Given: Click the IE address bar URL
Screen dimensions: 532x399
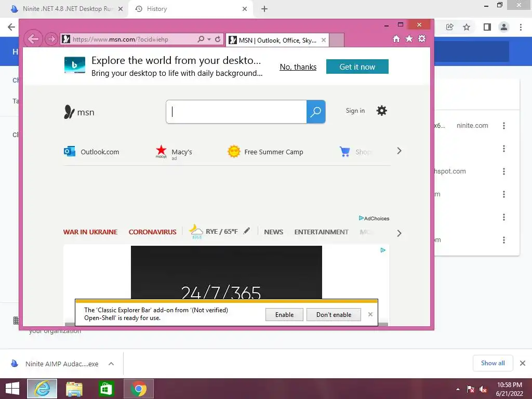Looking at the screenshot, I should [x=121, y=39].
